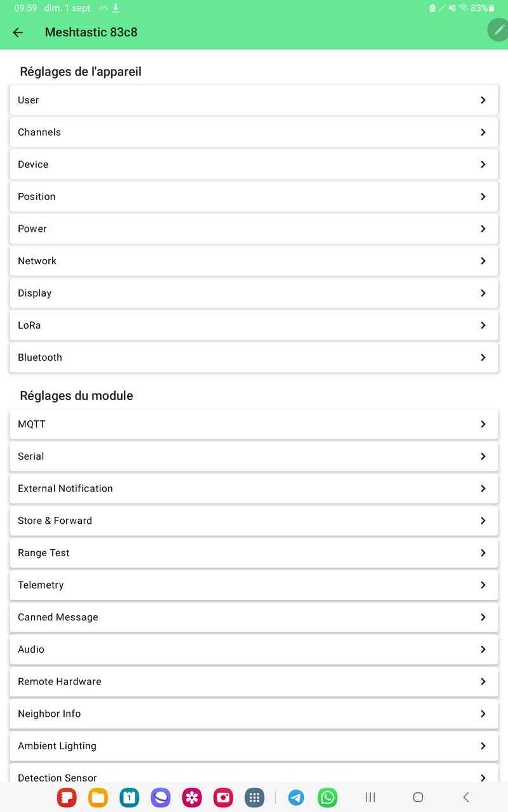Open Telegram from the dock
508x812 pixels.
tap(296, 797)
